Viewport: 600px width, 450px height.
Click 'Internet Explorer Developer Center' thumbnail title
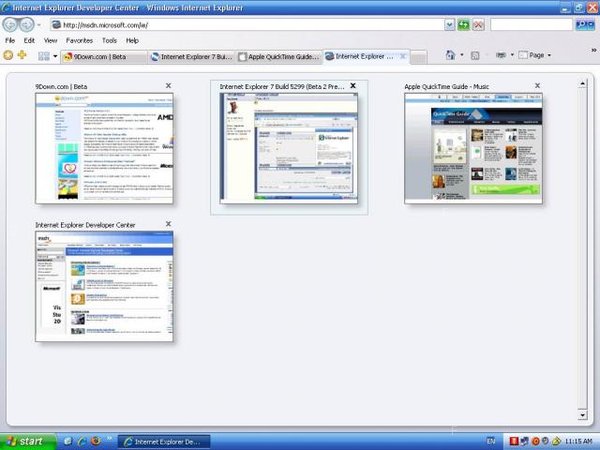click(x=85, y=225)
